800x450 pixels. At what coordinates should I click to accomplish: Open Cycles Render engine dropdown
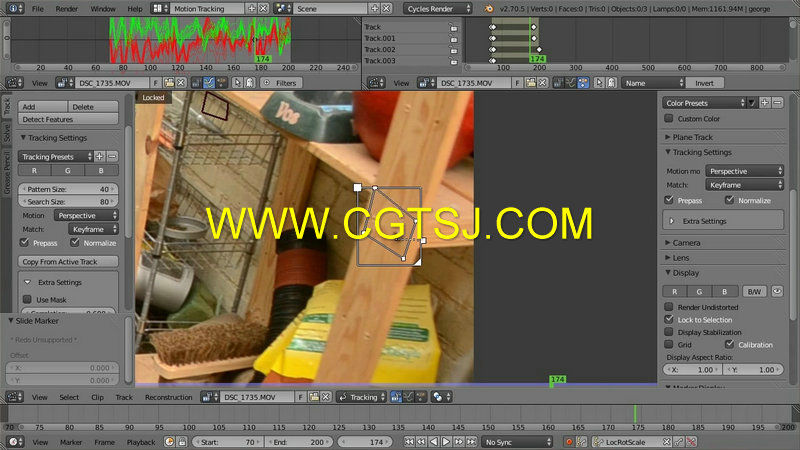coord(437,9)
